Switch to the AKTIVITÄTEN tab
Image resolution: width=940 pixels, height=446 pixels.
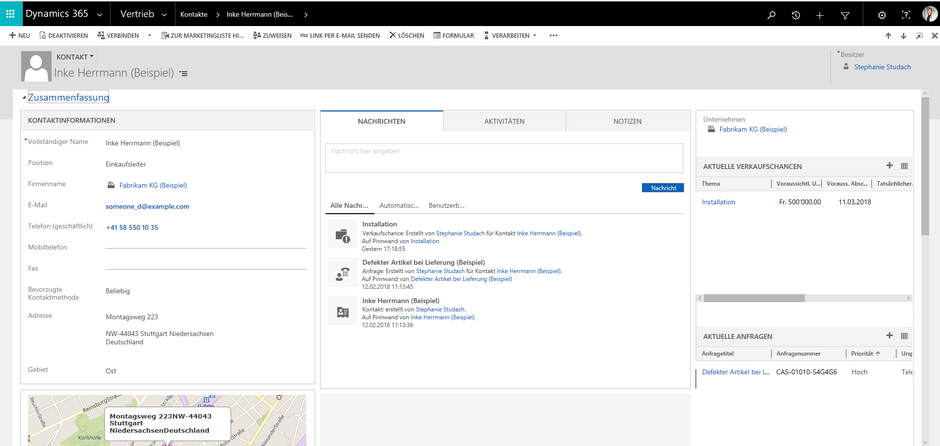click(x=504, y=121)
